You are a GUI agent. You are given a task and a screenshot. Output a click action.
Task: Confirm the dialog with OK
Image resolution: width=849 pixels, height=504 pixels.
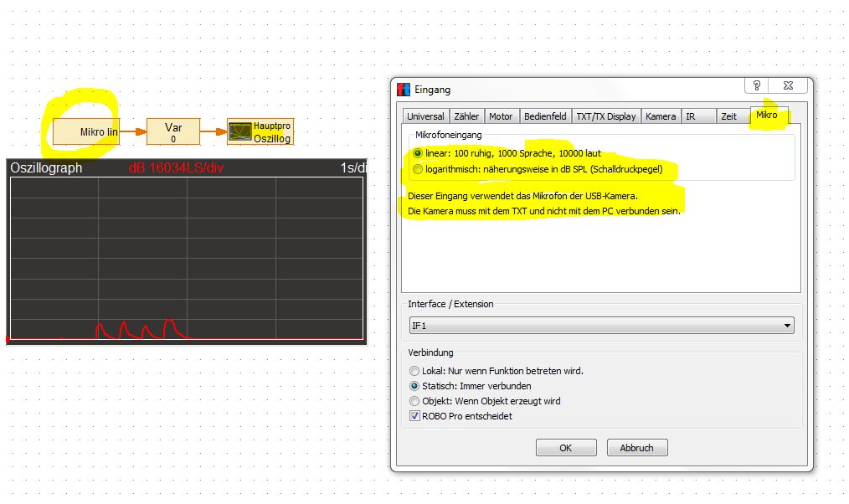[x=566, y=448]
